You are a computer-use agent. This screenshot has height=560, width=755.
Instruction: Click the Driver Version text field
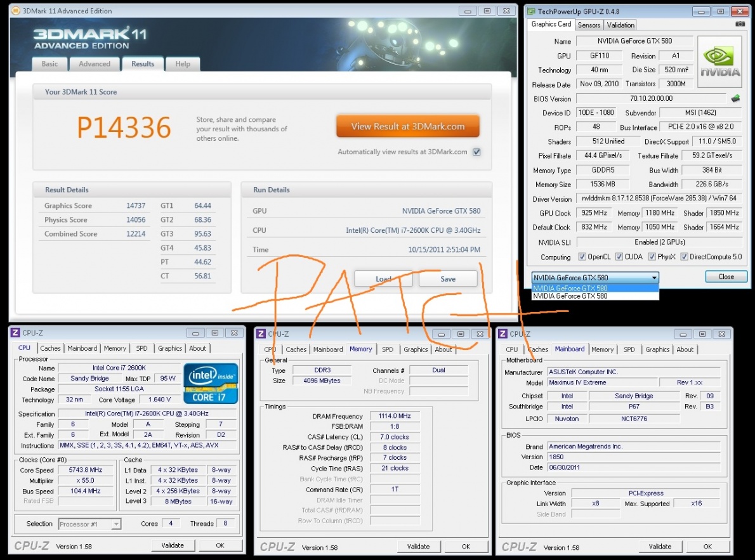[658, 199]
